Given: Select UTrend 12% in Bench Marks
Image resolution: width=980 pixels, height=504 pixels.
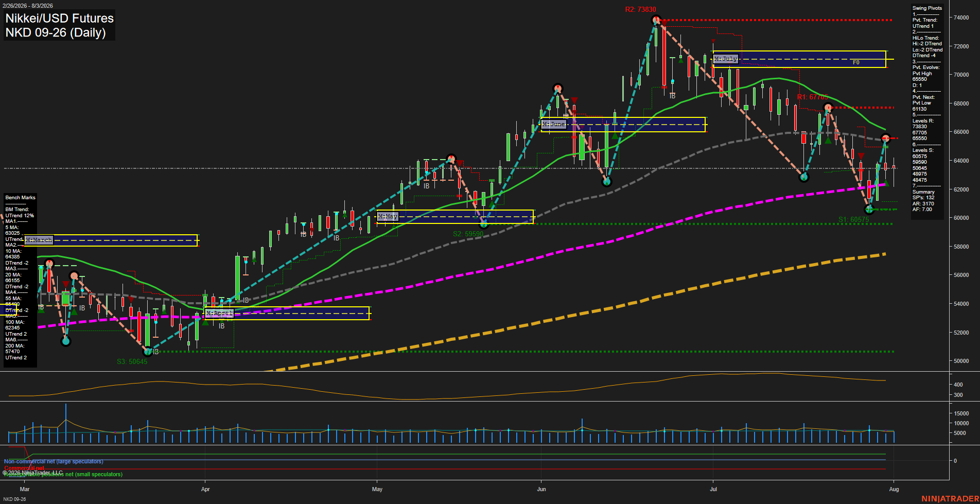Looking at the screenshot, I should point(20,216).
